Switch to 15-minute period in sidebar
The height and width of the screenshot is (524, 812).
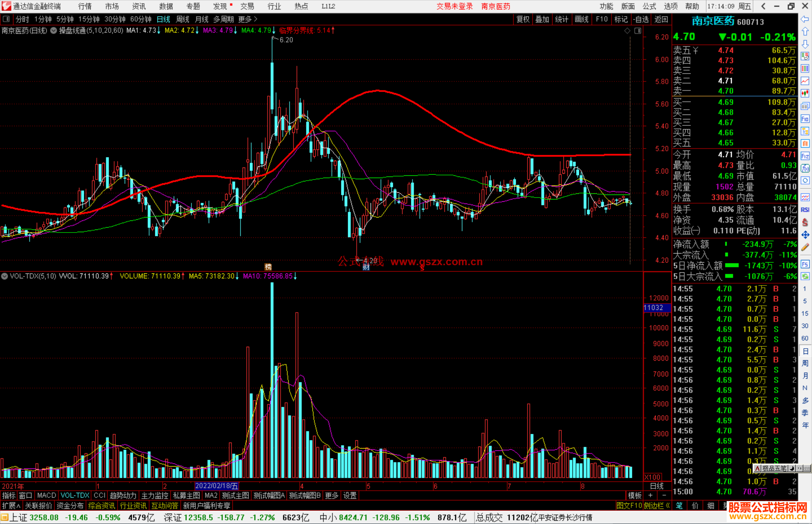[x=805, y=313]
